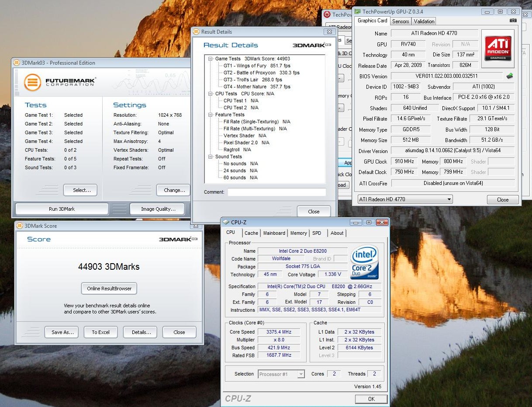Switch to the Sensors tab in GPU-Z
Screen dimensions: 532x407
[401, 21]
